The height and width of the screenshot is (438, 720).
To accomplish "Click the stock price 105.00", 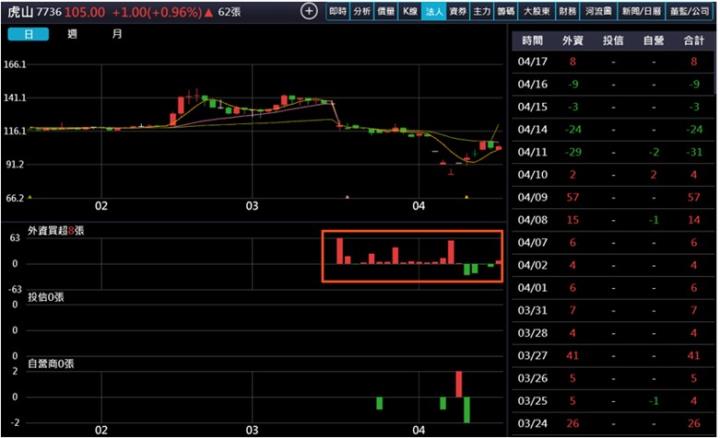I will pos(84,12).
